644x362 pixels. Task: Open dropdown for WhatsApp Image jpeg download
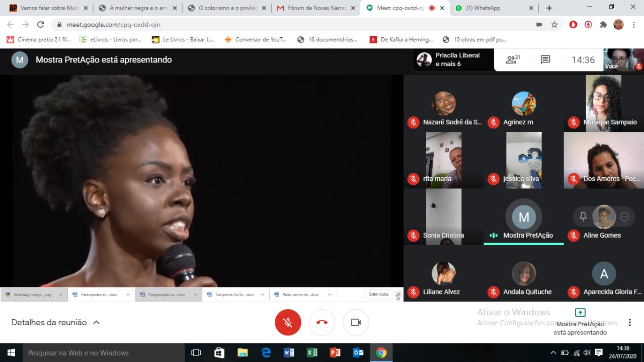click(61, 295)
